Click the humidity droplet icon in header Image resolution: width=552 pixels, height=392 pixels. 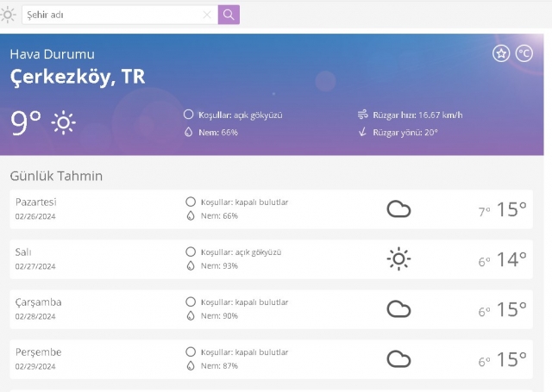click(189, 133)
